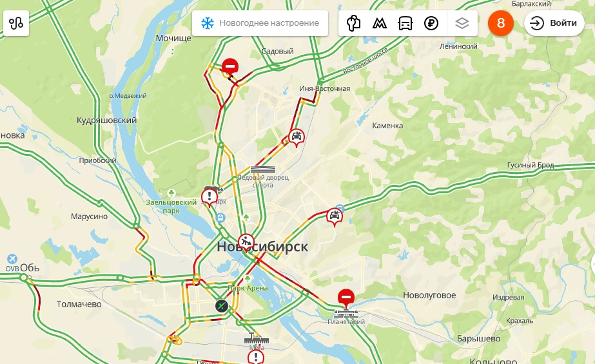Open Street View panoramas layer

pyautogui.click(x=353, y=23)
